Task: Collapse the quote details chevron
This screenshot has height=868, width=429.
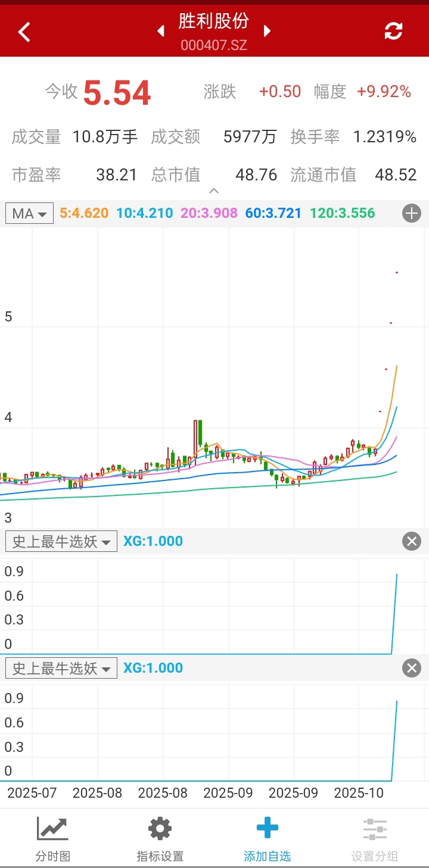Action: (214, 191)
